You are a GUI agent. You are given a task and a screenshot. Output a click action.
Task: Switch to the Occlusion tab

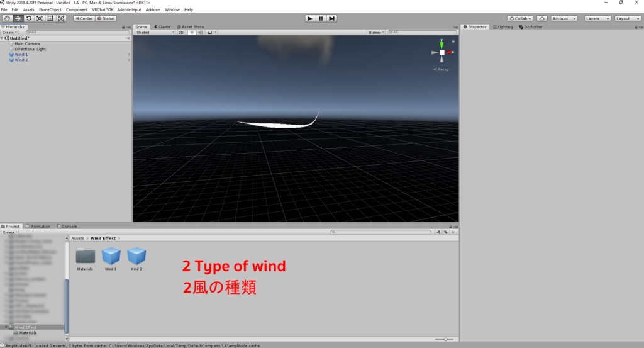tap(531, 26)
